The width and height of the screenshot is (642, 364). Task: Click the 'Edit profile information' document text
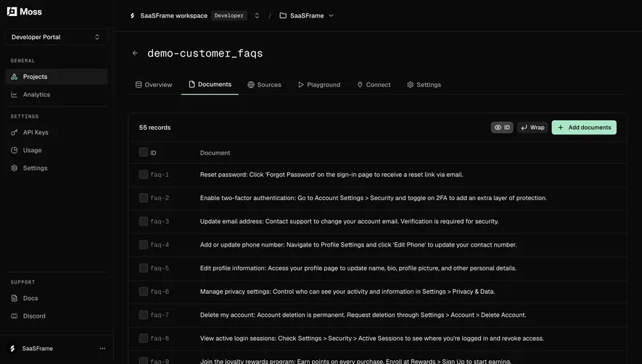click(358, 268)
